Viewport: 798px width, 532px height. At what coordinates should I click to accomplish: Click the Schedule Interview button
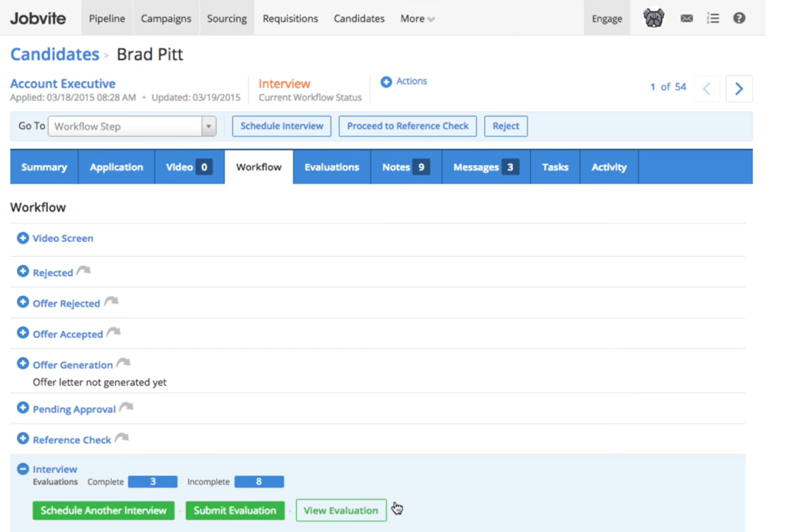[x=281, y=126]
